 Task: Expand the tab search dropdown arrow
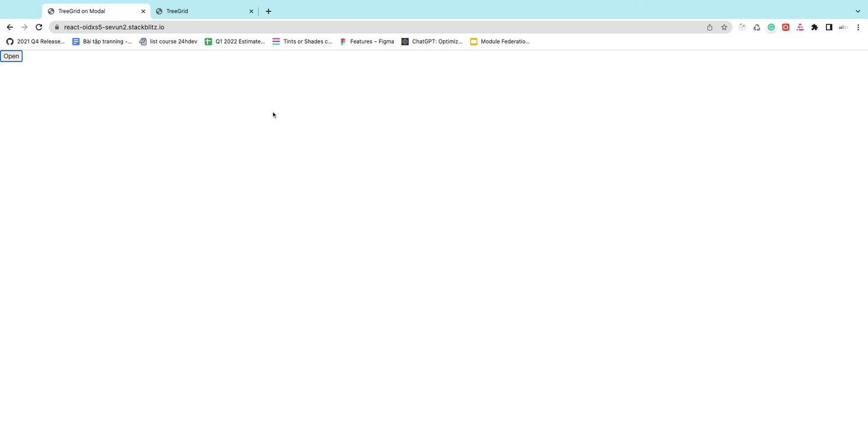[x=858, y=11]
